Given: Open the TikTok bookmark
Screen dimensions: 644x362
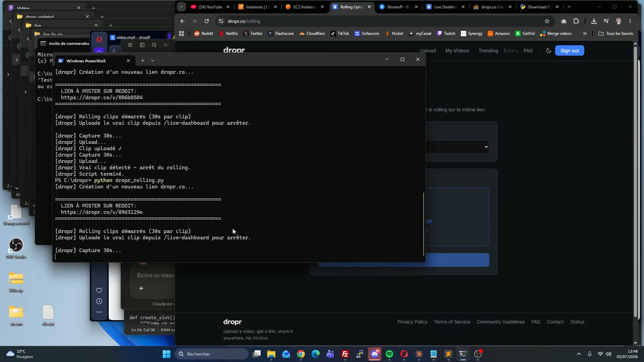Looking at the screenshot, I should coord(340,34).
